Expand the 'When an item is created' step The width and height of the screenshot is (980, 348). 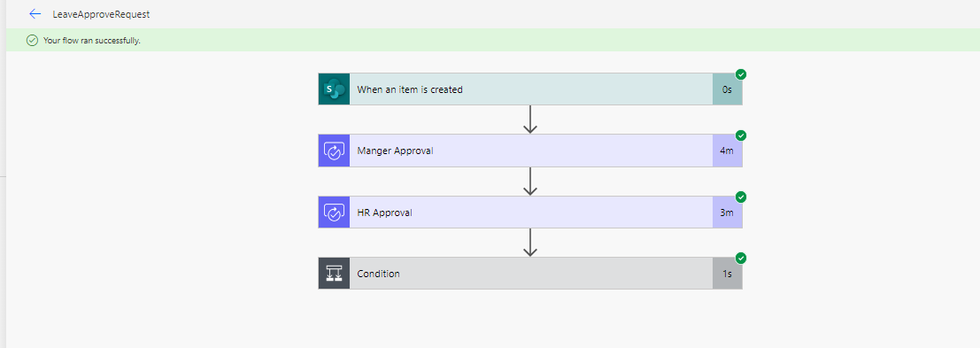coord(530,89)
